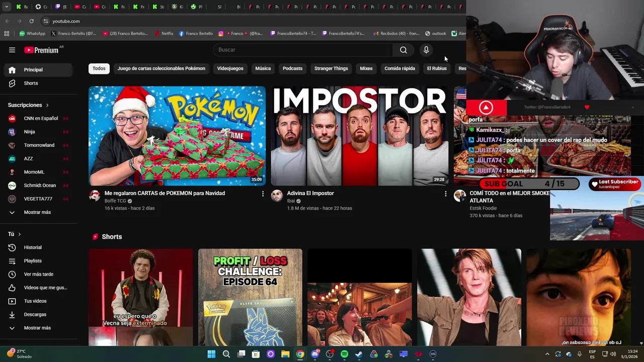Start voice search with the microphone icon
The height and width of the screenshot is (362, 644).
click(426, 50)
